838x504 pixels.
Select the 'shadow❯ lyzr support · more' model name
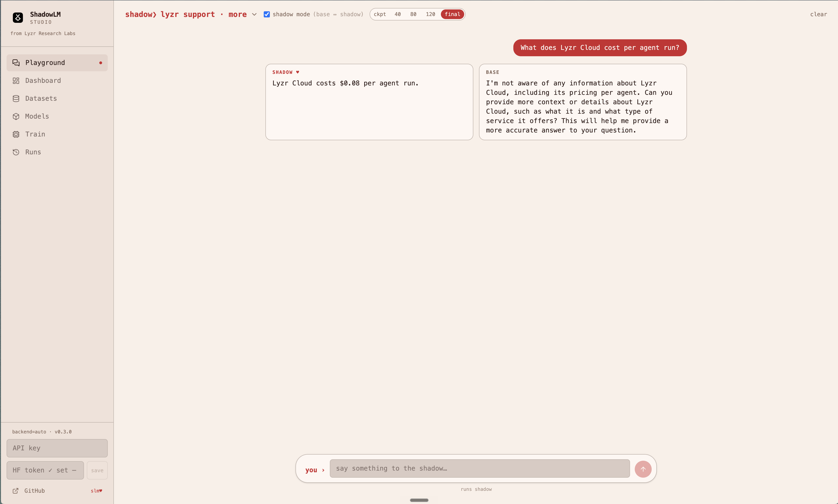click(x=186, y=14)
